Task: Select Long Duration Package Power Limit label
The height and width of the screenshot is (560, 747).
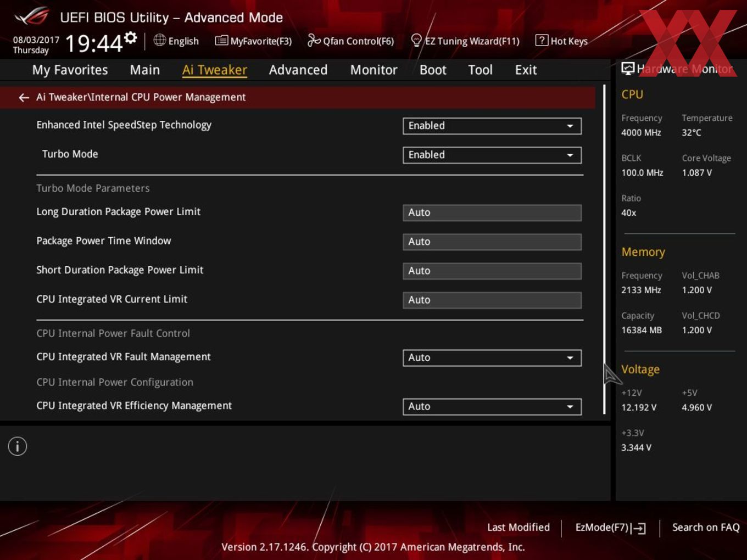Action: (x=118, y=212)
